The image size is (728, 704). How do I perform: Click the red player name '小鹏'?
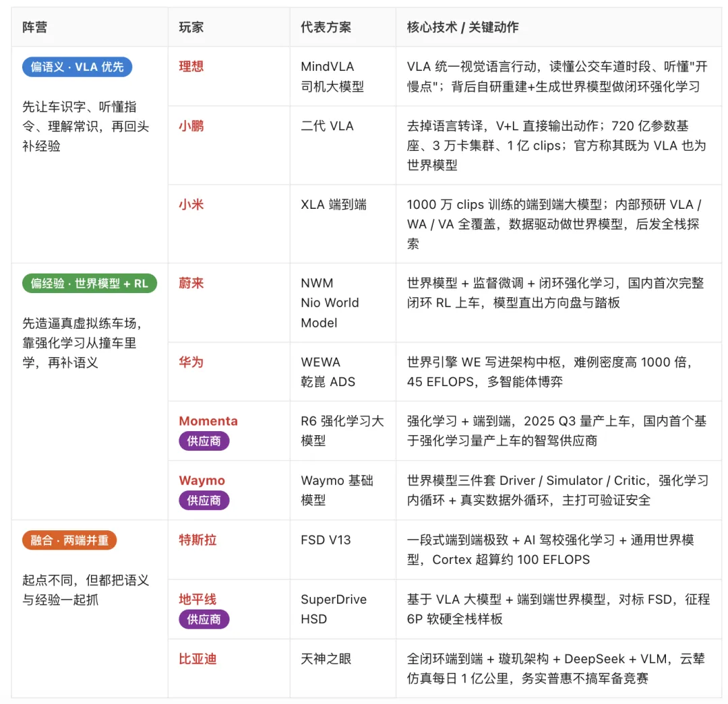191,126
